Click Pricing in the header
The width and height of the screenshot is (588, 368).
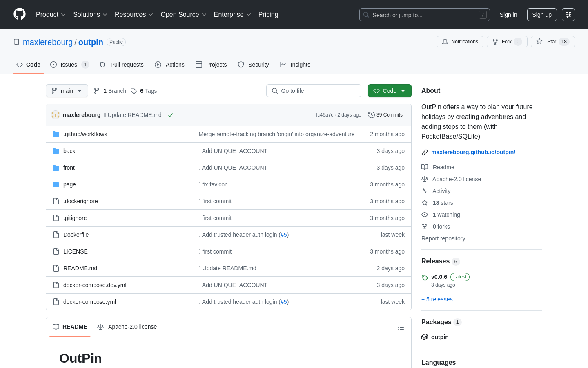[x=268, y=15]
